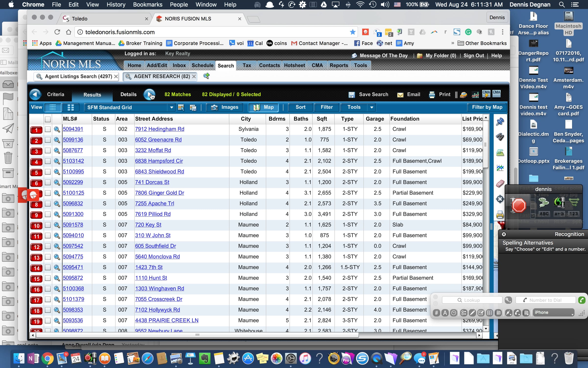This screenshot has height=368, width=588.
Task: Click the crosshair target map tool
Action: coord(500,199)
